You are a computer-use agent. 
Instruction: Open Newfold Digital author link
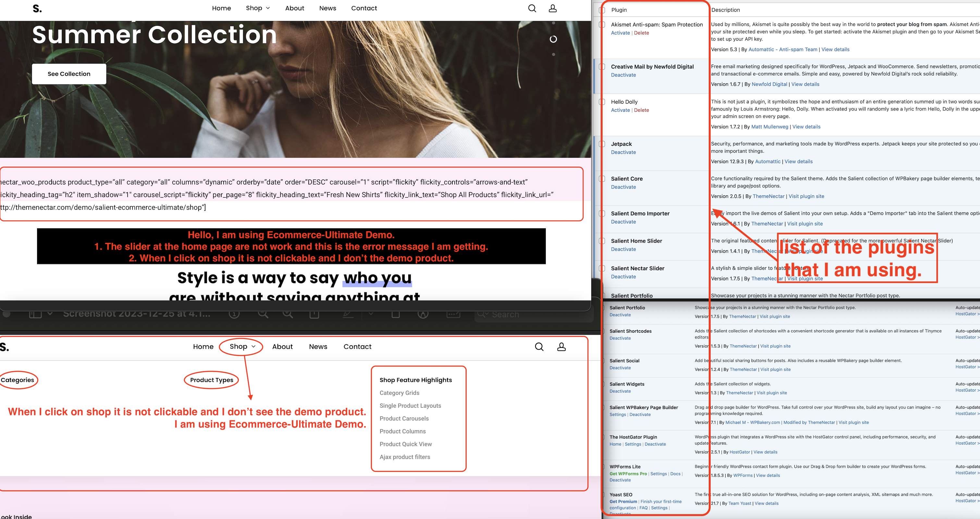click(x=769, y=84)
